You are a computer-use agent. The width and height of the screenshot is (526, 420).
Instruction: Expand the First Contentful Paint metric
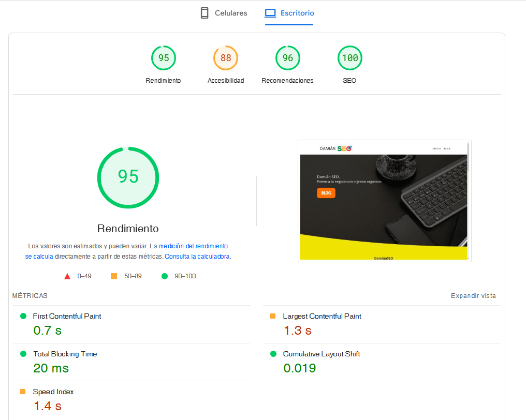(67, 316)
